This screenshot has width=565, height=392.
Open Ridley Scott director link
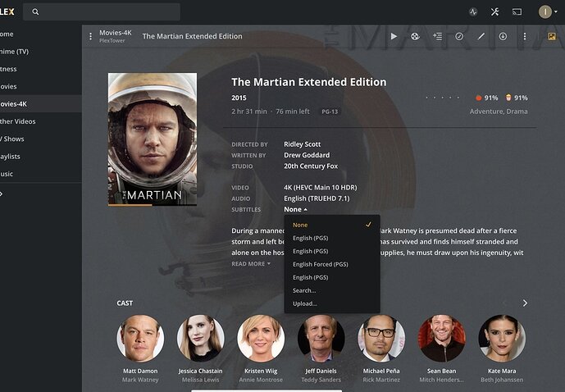[302, 144]
